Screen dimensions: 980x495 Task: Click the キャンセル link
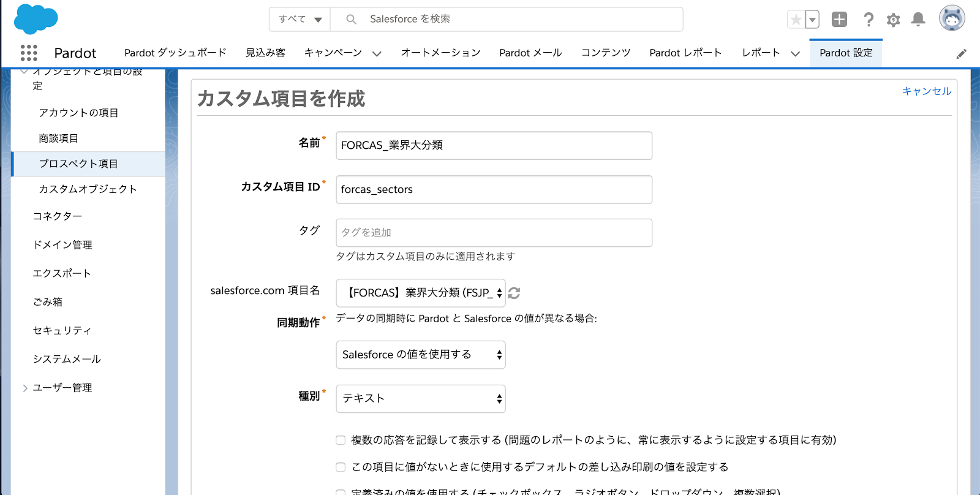[x=926, y=91]
